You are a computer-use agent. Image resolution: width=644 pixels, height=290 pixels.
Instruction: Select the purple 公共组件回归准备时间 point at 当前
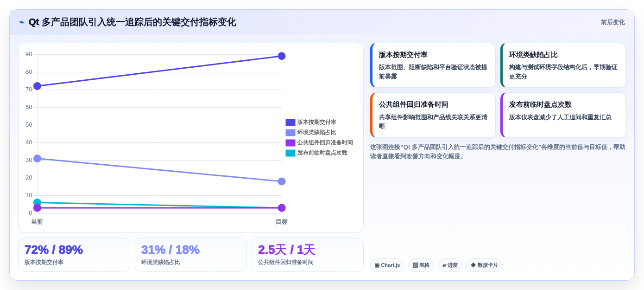[37, 208]
